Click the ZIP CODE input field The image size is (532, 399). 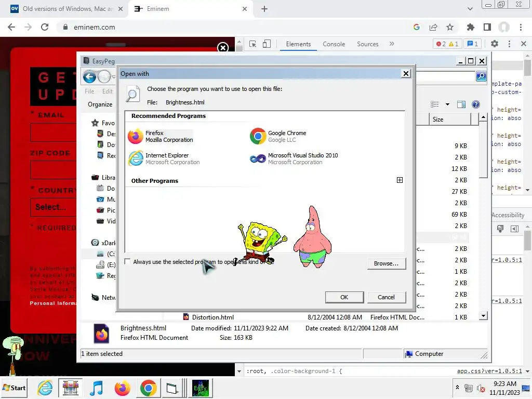point(54,170)
